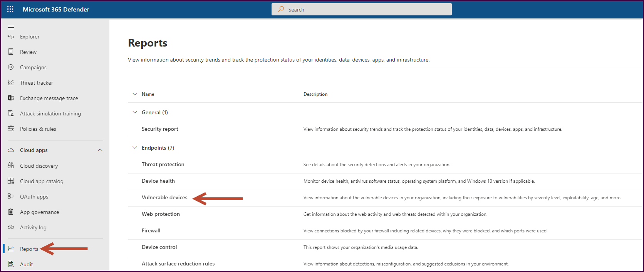Open the app launcher waffle icon

tap(10, 9)
